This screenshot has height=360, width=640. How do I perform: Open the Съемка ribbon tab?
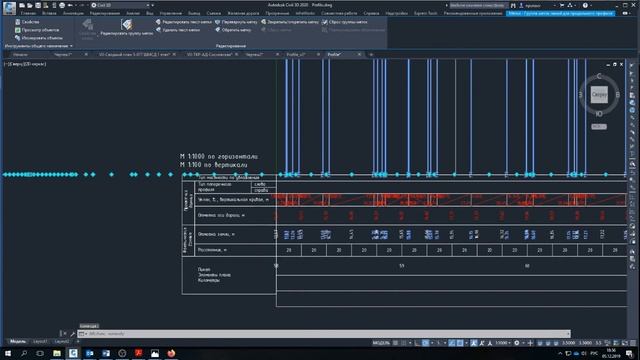(x=213, y=13)
